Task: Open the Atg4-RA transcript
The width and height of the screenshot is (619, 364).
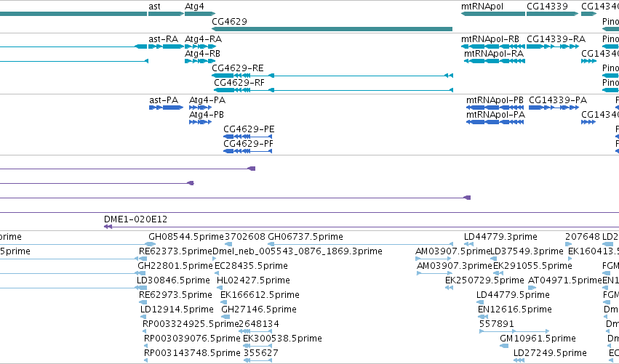Action: 200,46
